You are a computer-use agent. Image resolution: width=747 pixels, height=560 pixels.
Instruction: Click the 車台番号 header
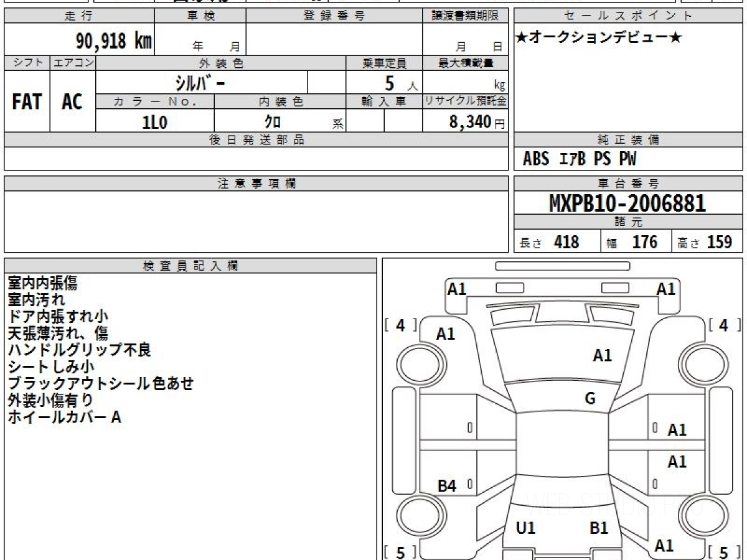(629, 184)
